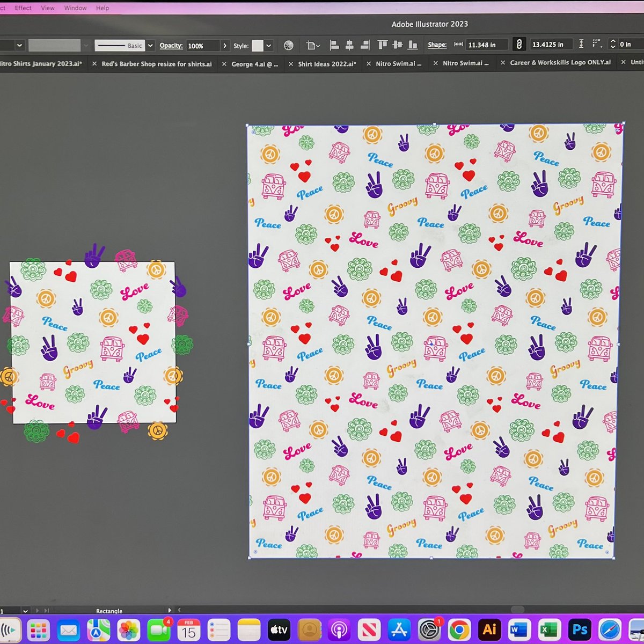The image size is (644, 644).
Task: Open the Shape properties link
Action: [x=437, y=45]
